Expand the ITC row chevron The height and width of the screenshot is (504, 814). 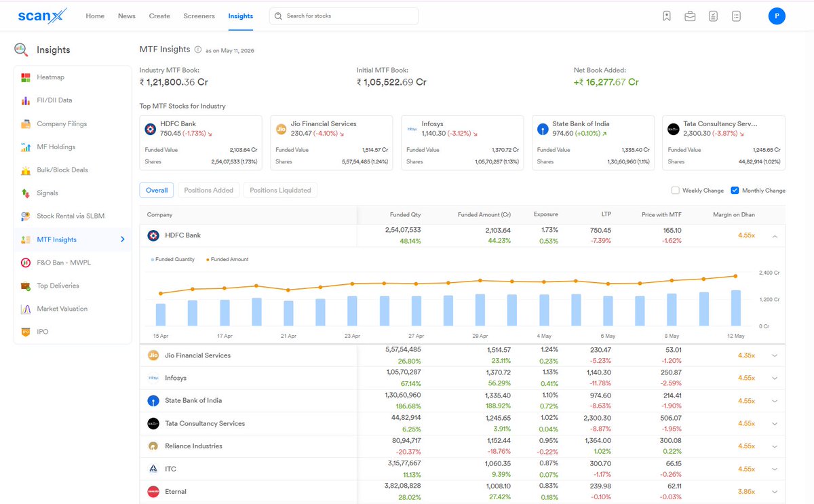[775, 469]
